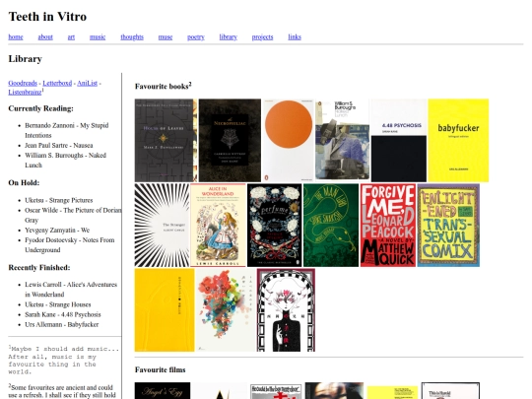
Task: Open the art section link
Action: [71, 37]
